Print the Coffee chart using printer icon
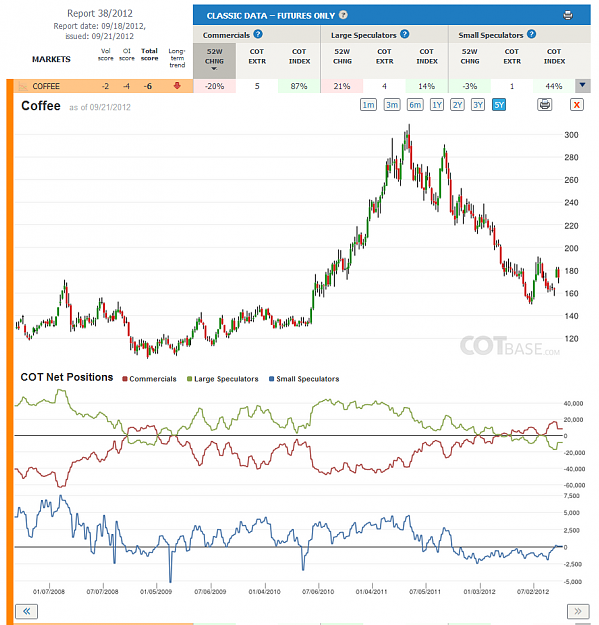This screenshot has height=625, width=599. click(544, 105)
